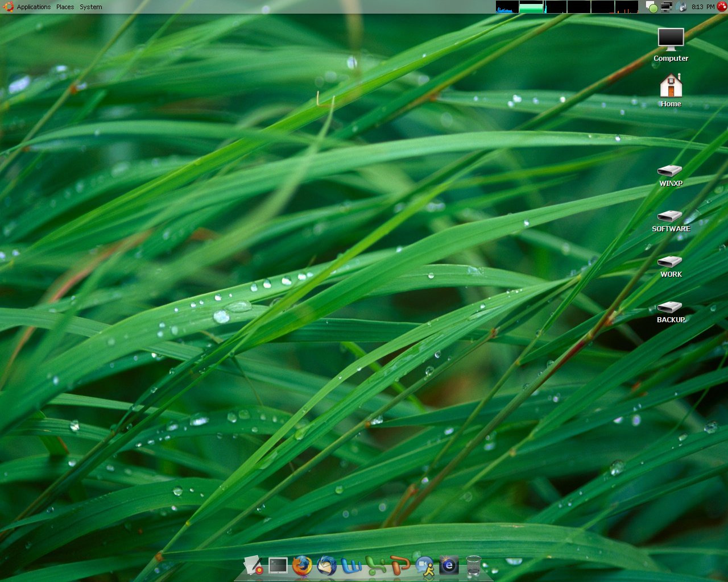Select the WORK drive icon
Viewport: 728px width, 582px height.
point(671,266)
